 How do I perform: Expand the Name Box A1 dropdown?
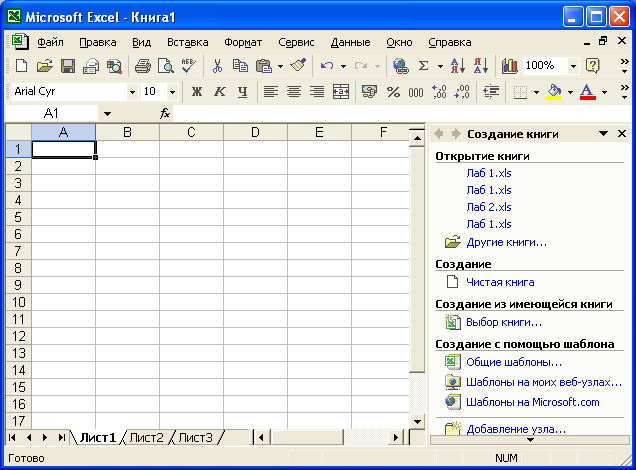[107, 114]
